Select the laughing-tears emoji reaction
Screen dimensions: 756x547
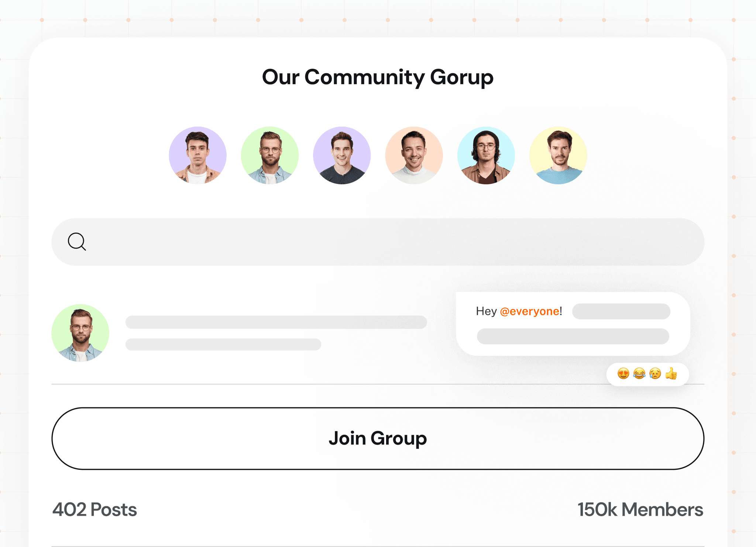point(639,374)
